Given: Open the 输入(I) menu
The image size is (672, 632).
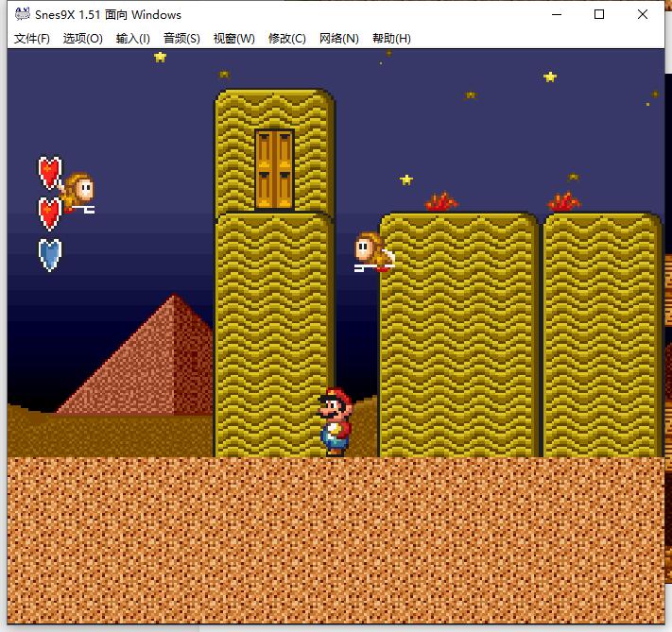Looking at the screenshot, I should point(133,39).
